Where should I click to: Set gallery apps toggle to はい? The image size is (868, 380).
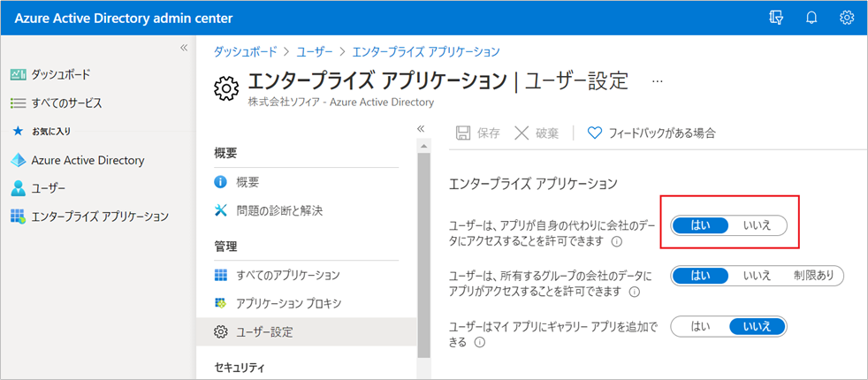700,326
